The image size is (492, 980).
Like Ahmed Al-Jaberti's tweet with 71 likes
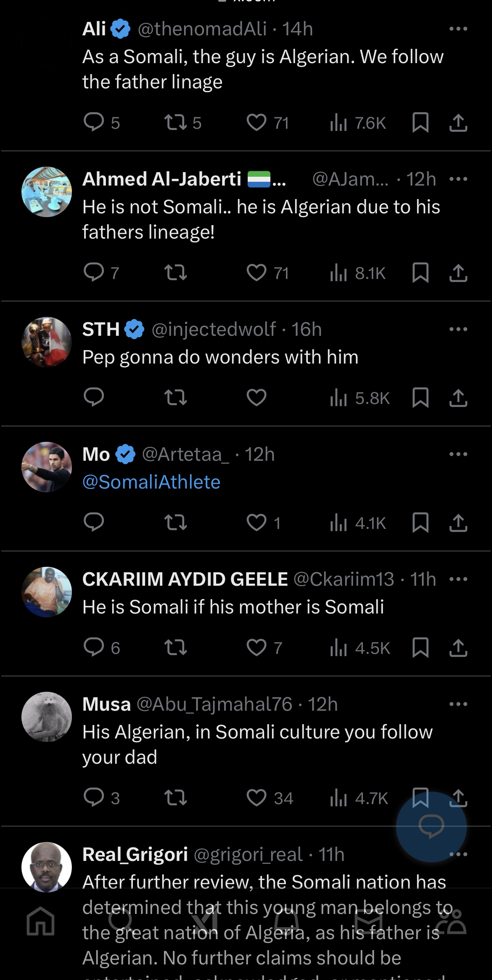[257, 273]
